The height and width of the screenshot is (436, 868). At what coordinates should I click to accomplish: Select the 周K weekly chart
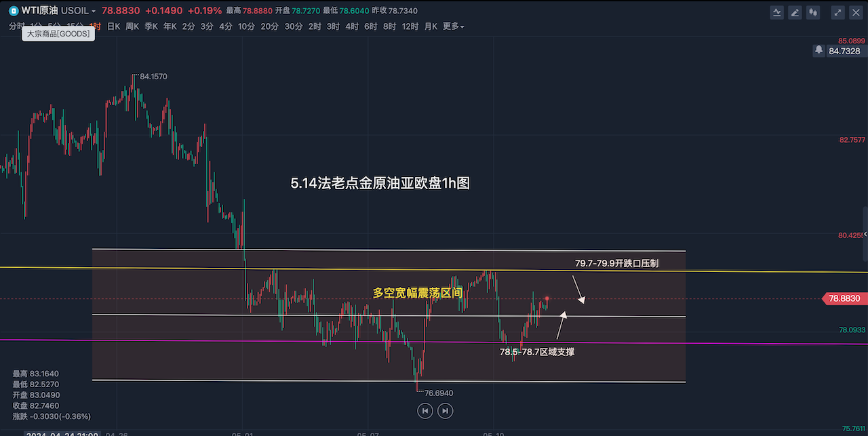132,26
